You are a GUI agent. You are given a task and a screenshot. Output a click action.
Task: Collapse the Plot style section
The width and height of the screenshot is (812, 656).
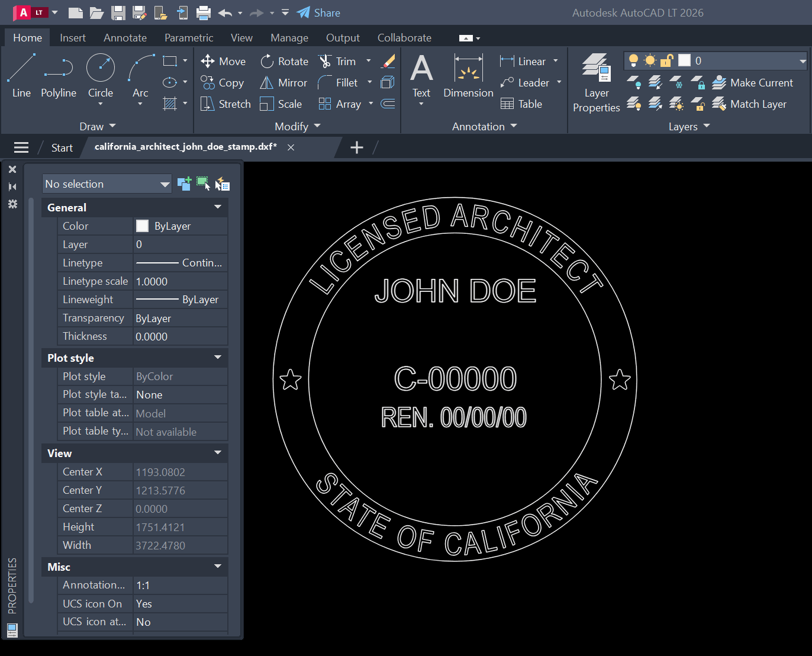pos(218,358)
